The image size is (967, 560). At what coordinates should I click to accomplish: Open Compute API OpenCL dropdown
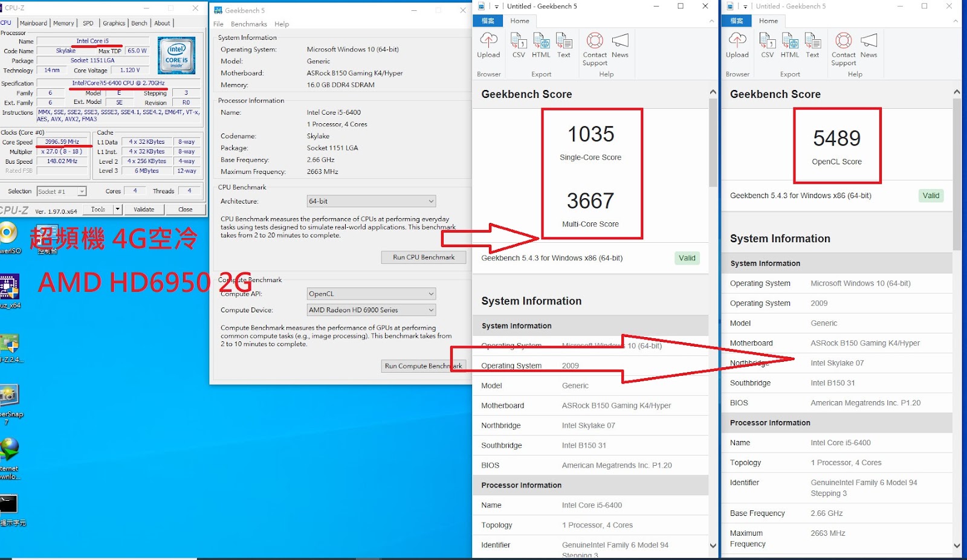pos(371,294)
